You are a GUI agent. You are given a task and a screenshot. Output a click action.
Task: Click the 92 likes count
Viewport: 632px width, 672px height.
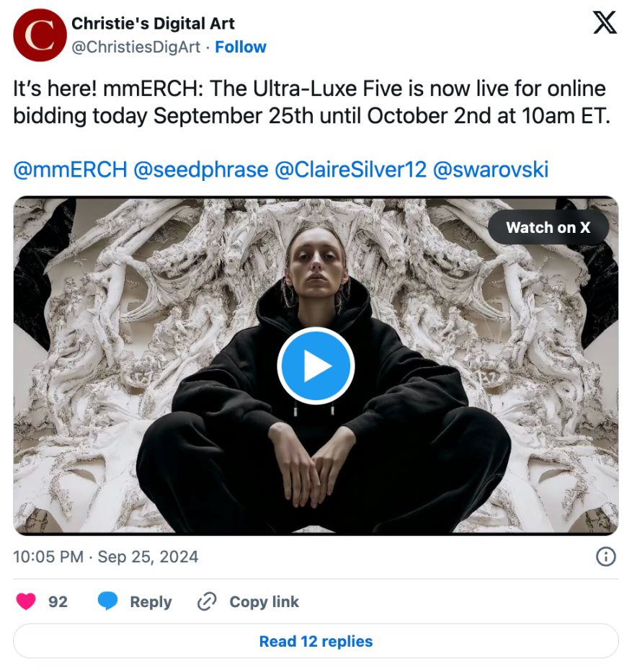[x=58, y=602]
